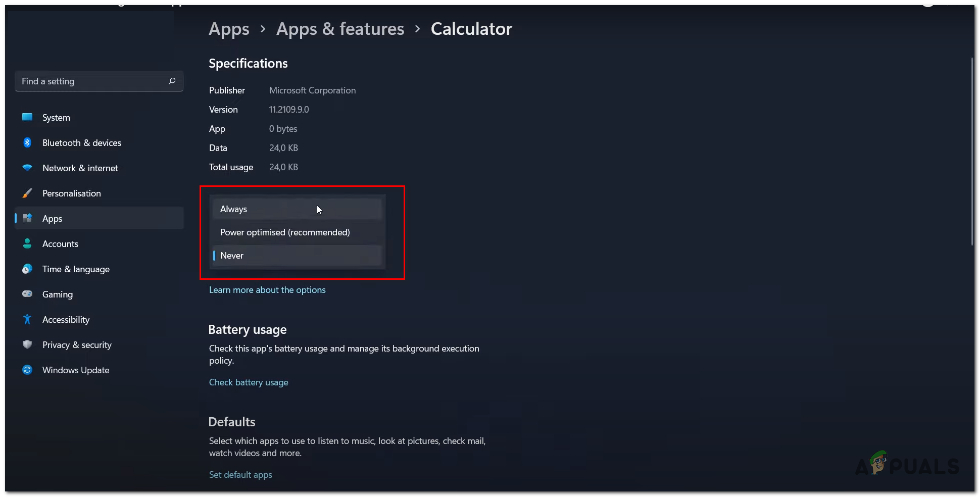Open Learn more about the options
The image size is (980, 497).
tap(267, 289)
